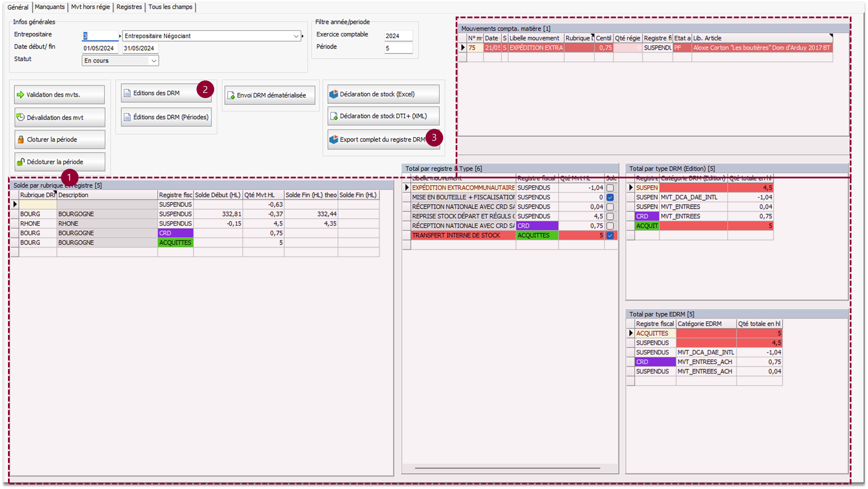Click the Déclaration de stock (Excel) icon
Viewport: 868px width, 489px height.
pos(334,94)
